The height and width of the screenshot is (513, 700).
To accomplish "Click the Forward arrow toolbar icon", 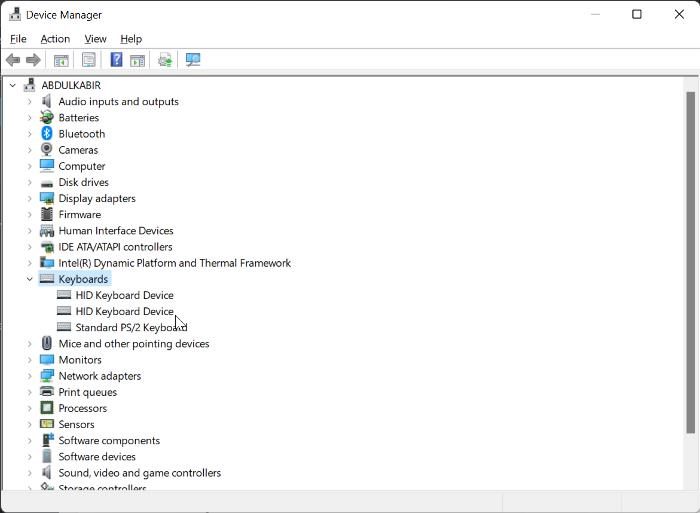I will pos(33,60).
